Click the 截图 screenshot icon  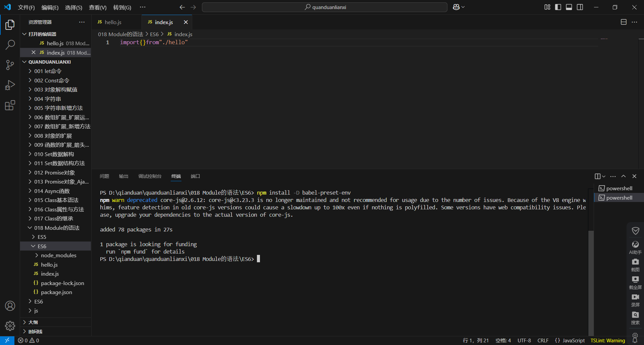pyautogui.click(x=635, y=265)
